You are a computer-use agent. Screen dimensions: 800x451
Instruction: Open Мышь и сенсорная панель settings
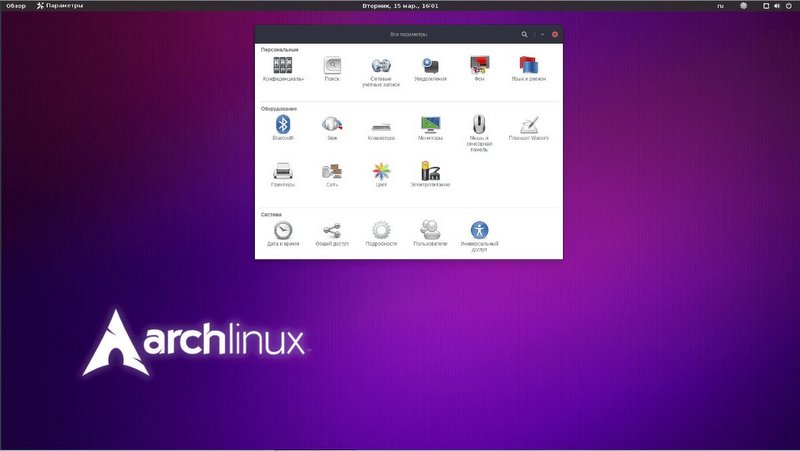coord(479,134)
